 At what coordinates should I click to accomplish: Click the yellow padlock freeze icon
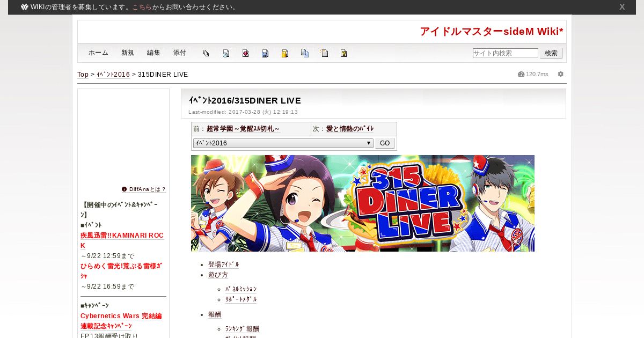point(285,53)
